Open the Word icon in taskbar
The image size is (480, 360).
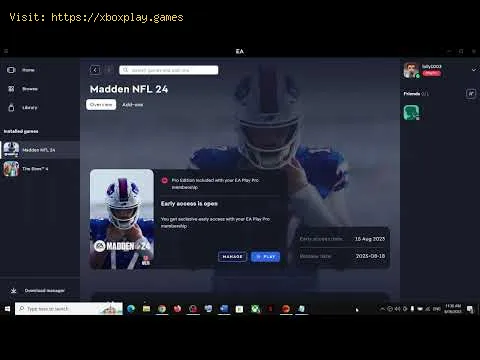(x=224, y=309)
